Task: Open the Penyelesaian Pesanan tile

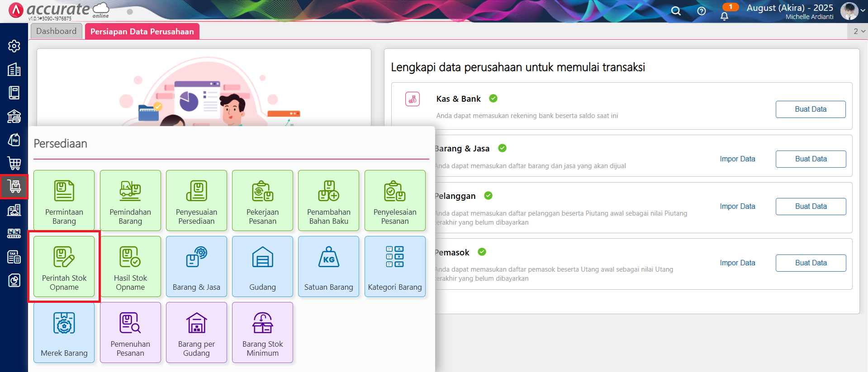Action: pyautogui.click(x=395, y=200)
